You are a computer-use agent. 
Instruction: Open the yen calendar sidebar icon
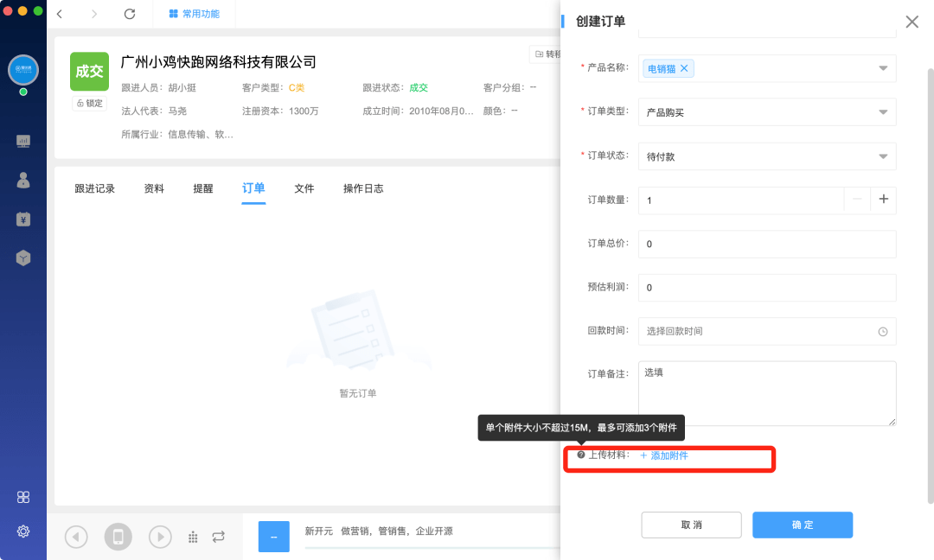[23, 219]
